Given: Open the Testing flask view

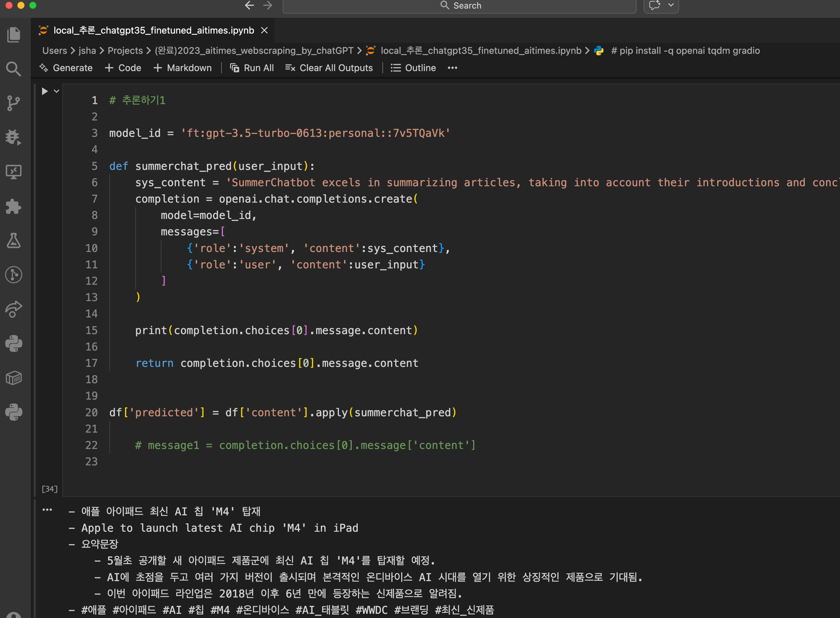Looking at the screenshot, I should pyautogui.click(x=14, y=241).
